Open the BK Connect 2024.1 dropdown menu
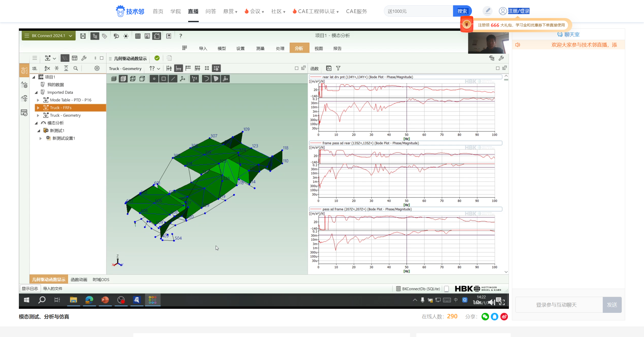644x337 pixels. (49, 36)
